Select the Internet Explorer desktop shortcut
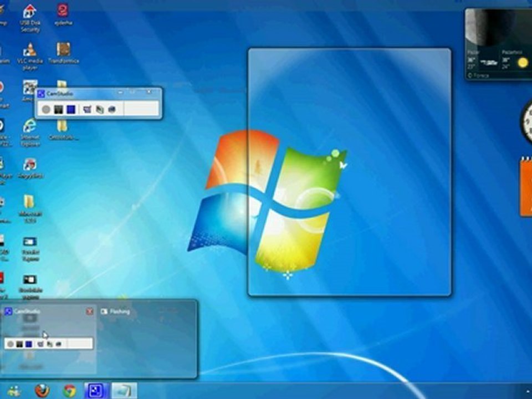Screen dimensions: 532x399 click(x=30, y=132)
